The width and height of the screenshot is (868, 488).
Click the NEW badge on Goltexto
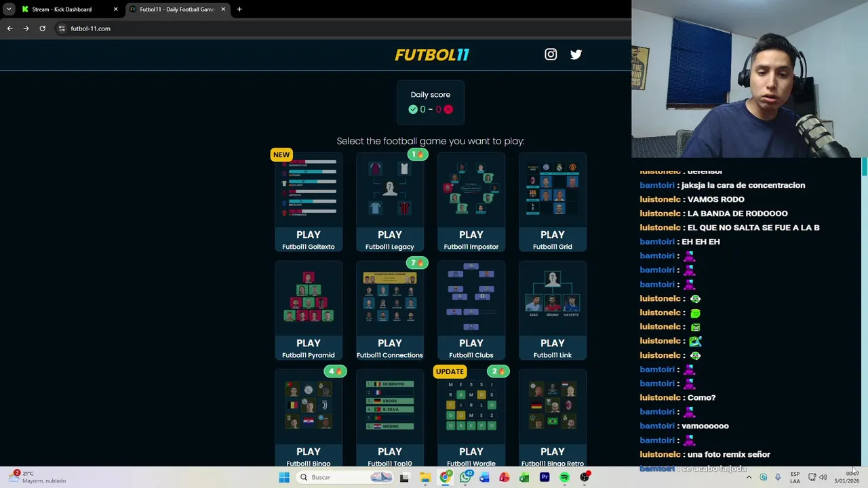[281, 155]
